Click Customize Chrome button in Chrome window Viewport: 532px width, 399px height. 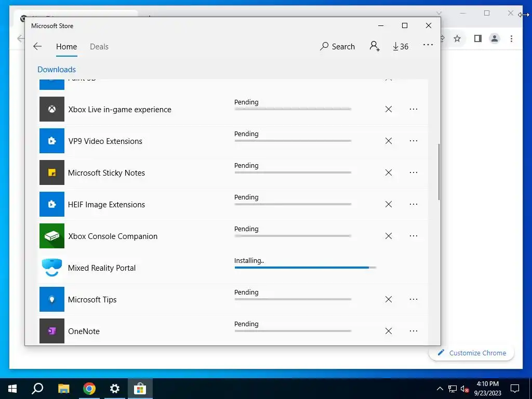472,353
